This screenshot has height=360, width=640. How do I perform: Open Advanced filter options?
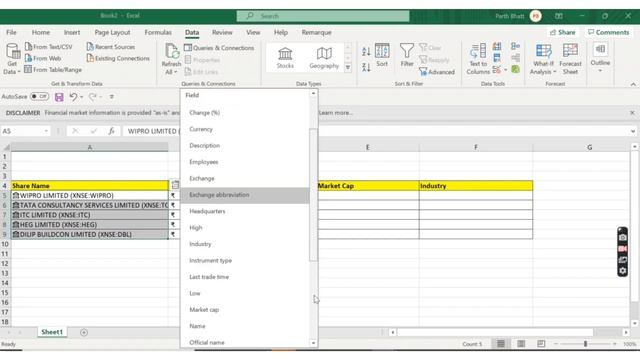pyautogui.click(x=437, y=72)
